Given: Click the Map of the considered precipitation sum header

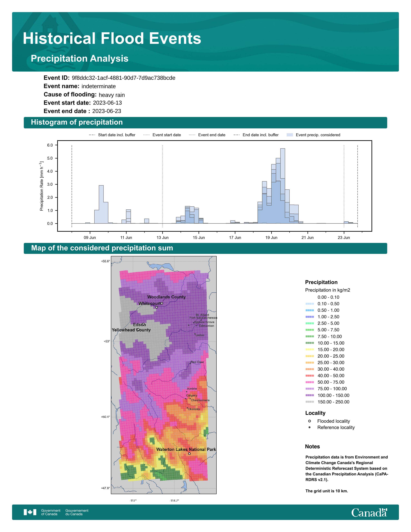Looking at the screenshot, I should [x=102, y=248].
